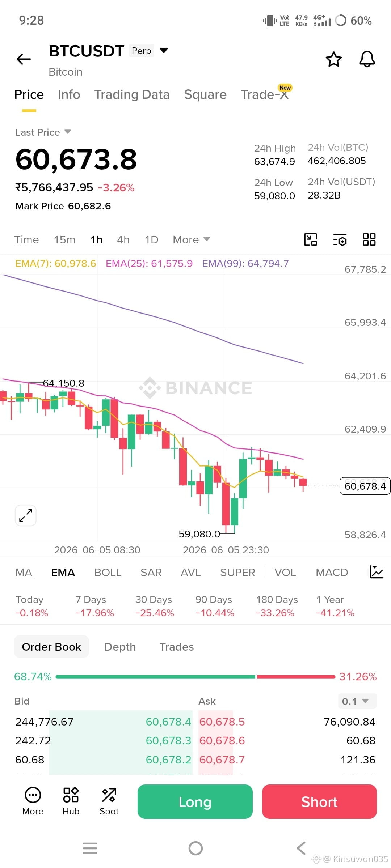Toggle the SAR indicator

[x=151, y=572]
